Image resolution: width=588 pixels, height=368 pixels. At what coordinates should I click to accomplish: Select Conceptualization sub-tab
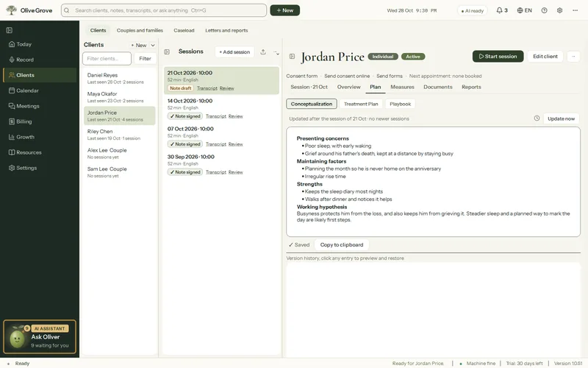tap(311, 104)
